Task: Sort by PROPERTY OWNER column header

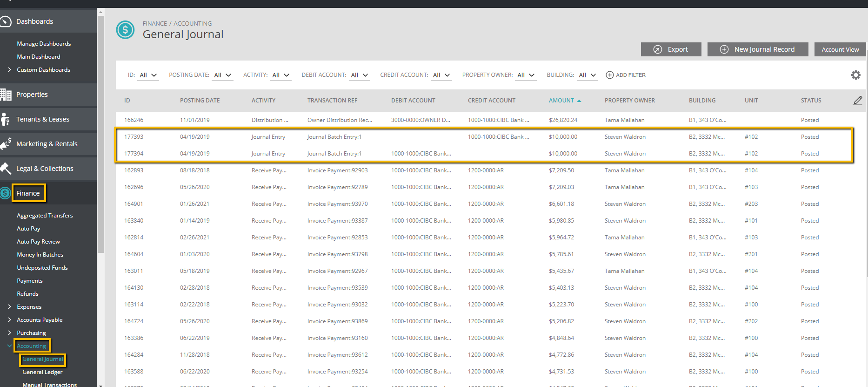Action: click(630, 101)
